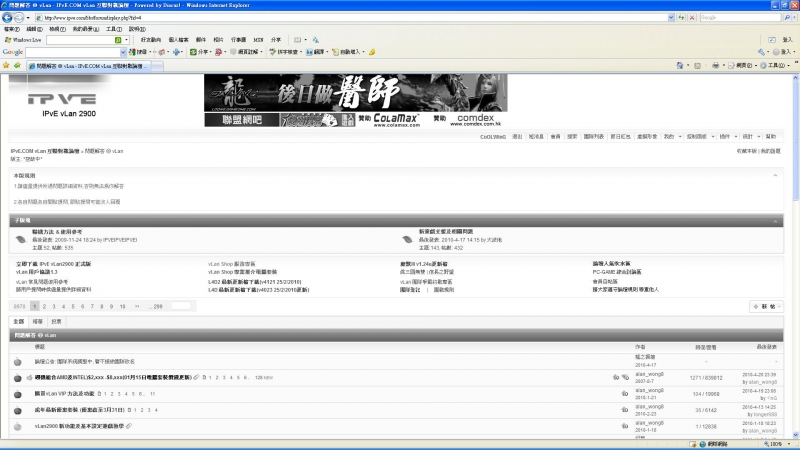Image resolution: width=800 pixels, height=450 pixels.
Task: Open thread 關於vLan VIP 方法及功能
Action: [64, 394]
